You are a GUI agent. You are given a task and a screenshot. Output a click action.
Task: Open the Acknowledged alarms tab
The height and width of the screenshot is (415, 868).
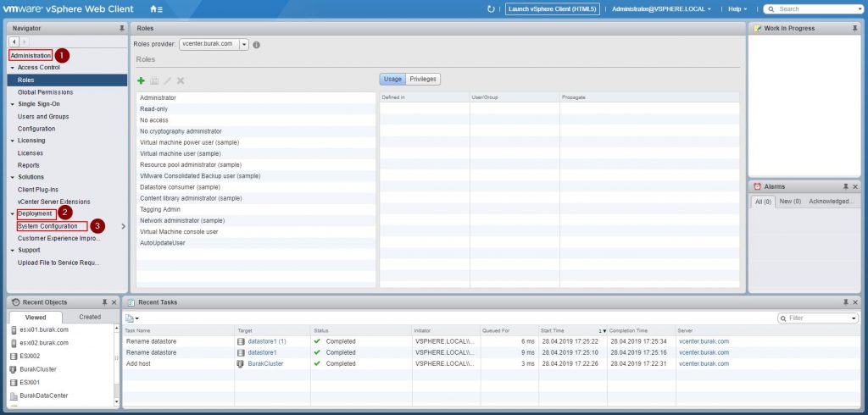click(x=832, y=202)
